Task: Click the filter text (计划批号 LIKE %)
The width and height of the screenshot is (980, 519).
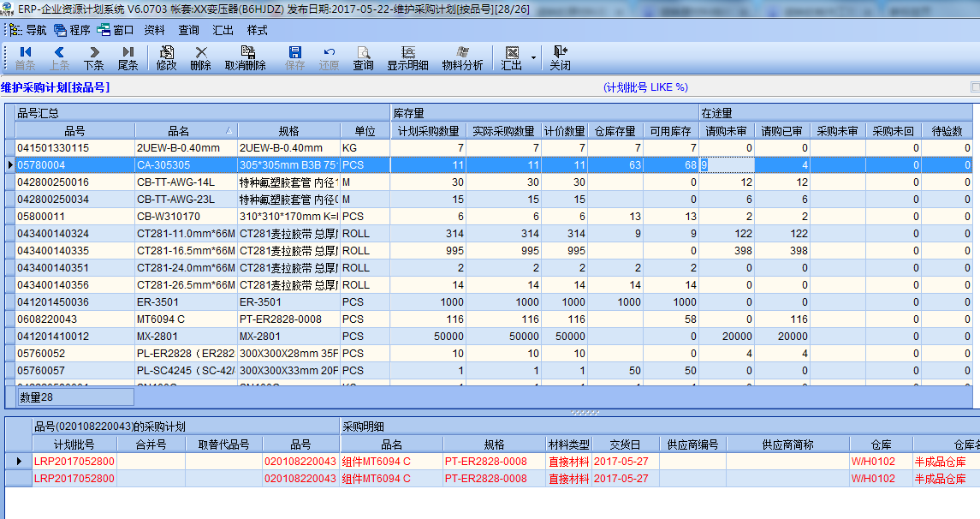Action: pos(645,87)
